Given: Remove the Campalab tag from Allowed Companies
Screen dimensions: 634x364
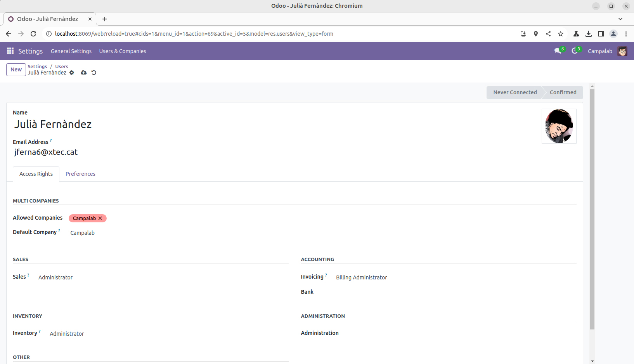Looking at the screenshot, I should click(x=100, y=218).
